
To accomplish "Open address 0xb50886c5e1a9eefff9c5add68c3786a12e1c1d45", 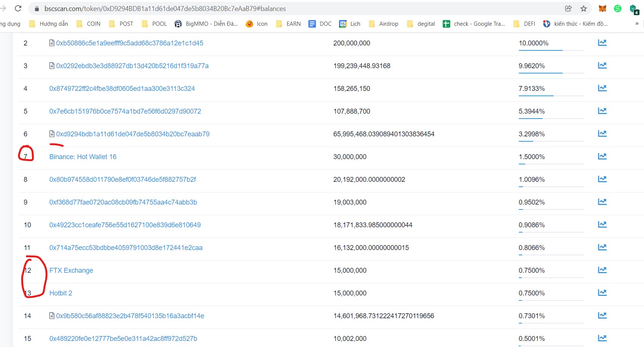I will 130,43.
